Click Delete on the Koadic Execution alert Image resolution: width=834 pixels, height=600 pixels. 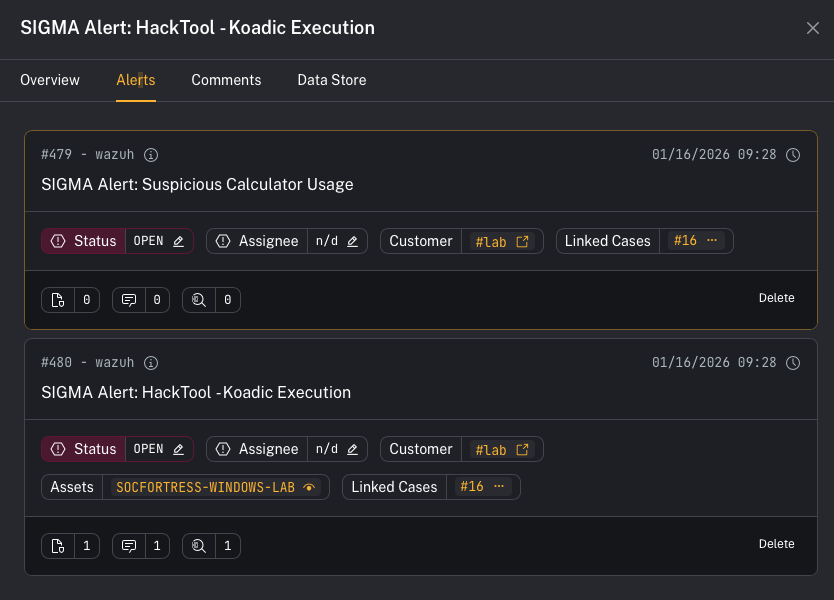point(777,544)
